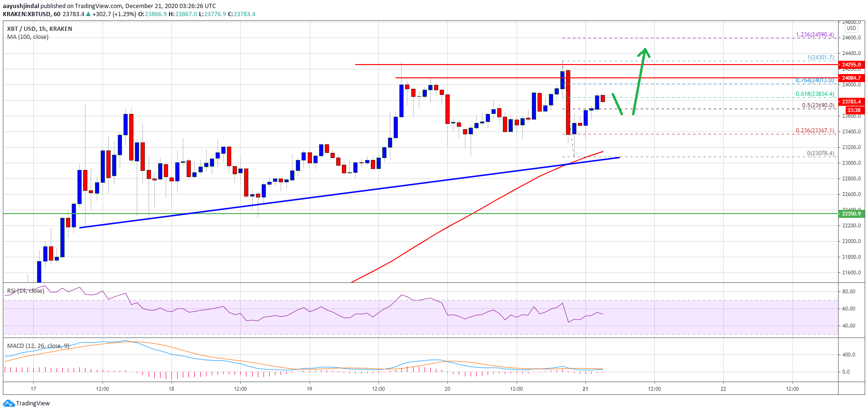Click date 18 on the time axis

171,389
